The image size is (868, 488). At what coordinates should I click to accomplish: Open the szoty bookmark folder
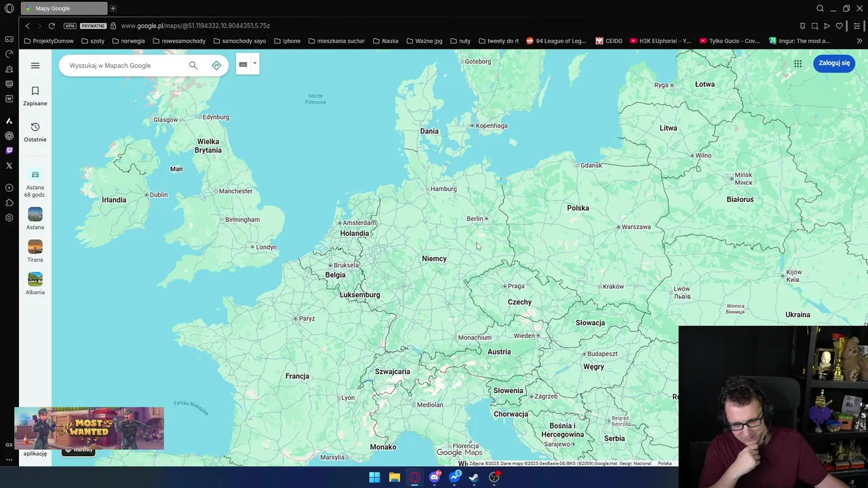pos(93,41)
